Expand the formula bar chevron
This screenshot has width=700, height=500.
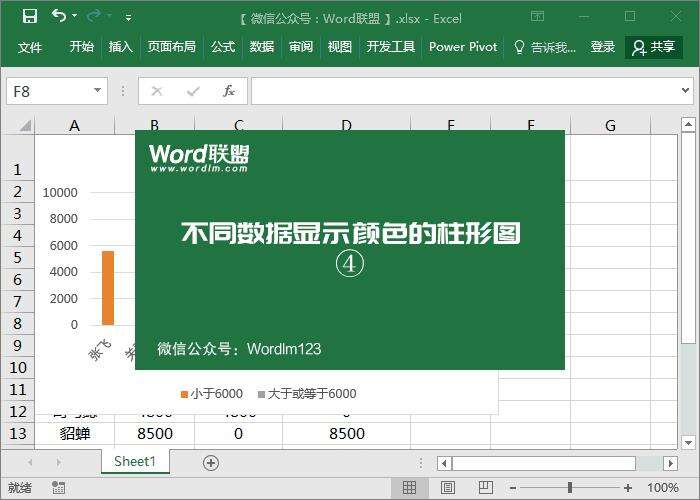685,91
